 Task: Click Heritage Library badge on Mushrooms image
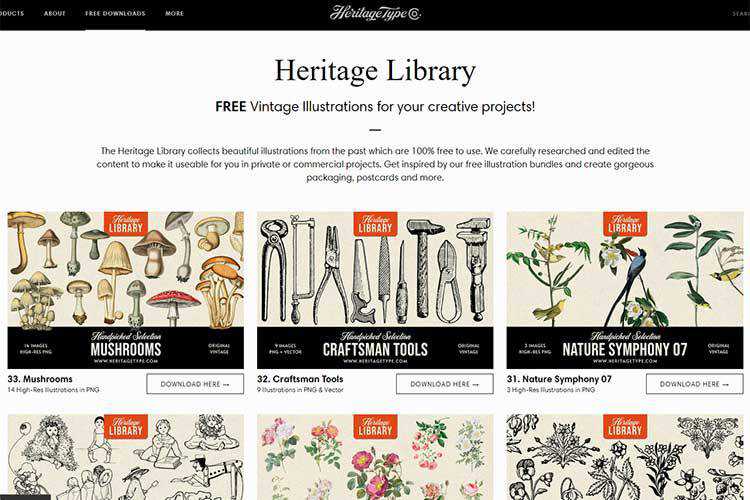click(126, 224)
